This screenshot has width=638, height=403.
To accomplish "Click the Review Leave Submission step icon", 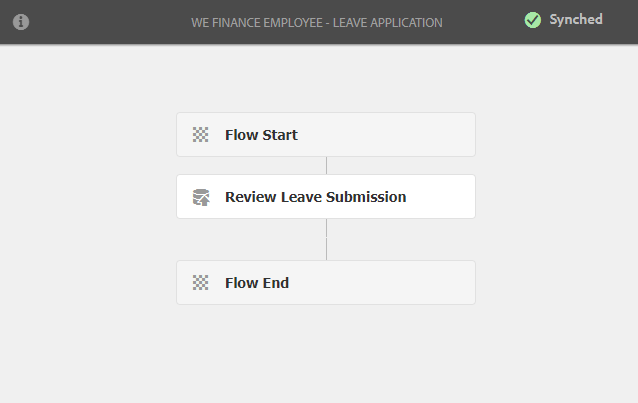I will click(201, 197).
